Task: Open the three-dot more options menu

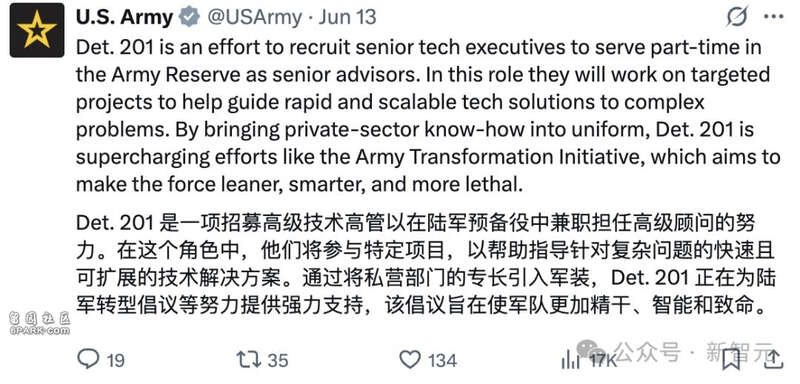Action: (x=773, y=17)
